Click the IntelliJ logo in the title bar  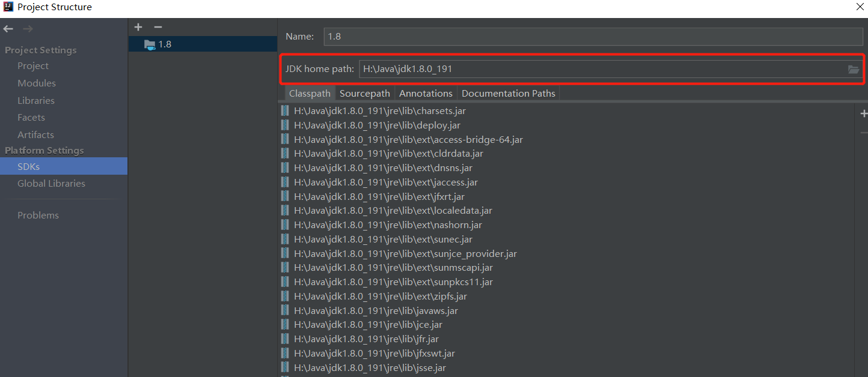[8, 7]
